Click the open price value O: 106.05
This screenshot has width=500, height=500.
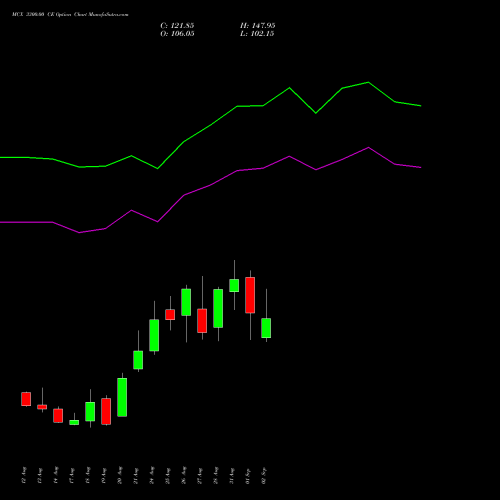coord(177,34)
